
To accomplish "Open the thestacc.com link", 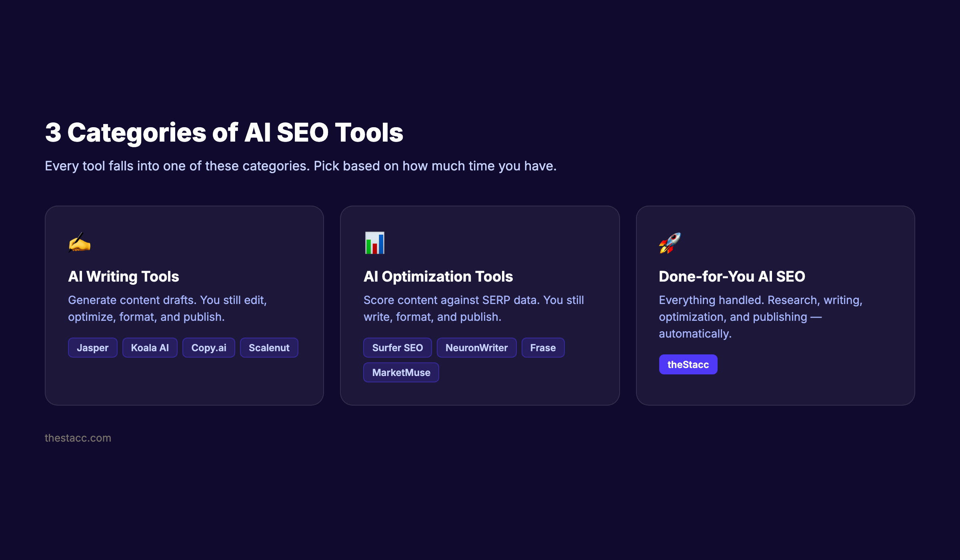I will pyautogui.click(x=78, y=438).
